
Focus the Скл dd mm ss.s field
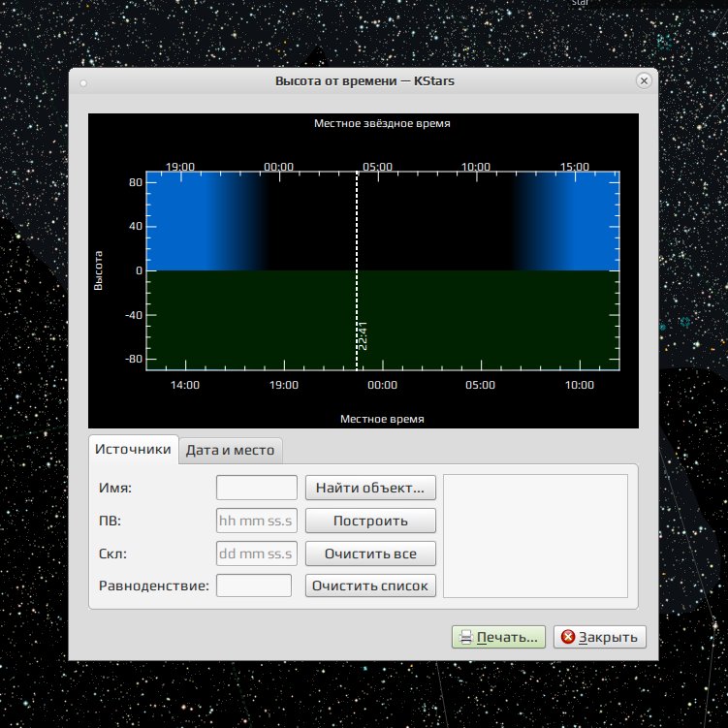pyautogui.click(x=256, y=554)
